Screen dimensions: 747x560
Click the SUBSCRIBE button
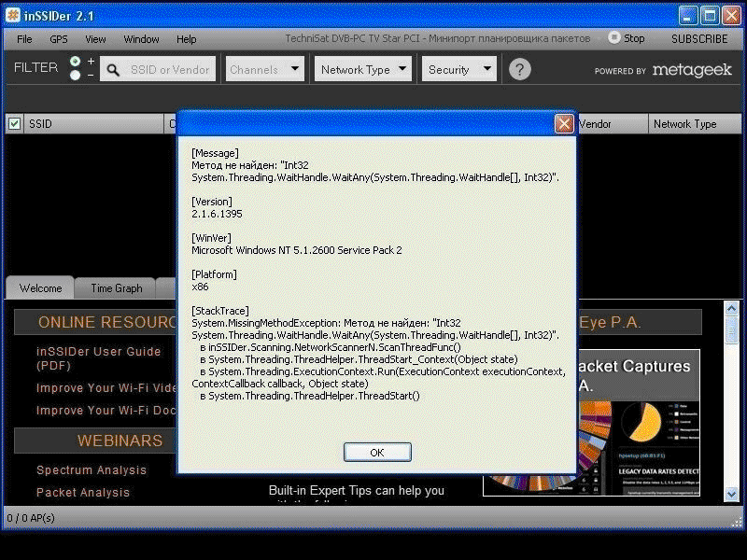(698, 38)
